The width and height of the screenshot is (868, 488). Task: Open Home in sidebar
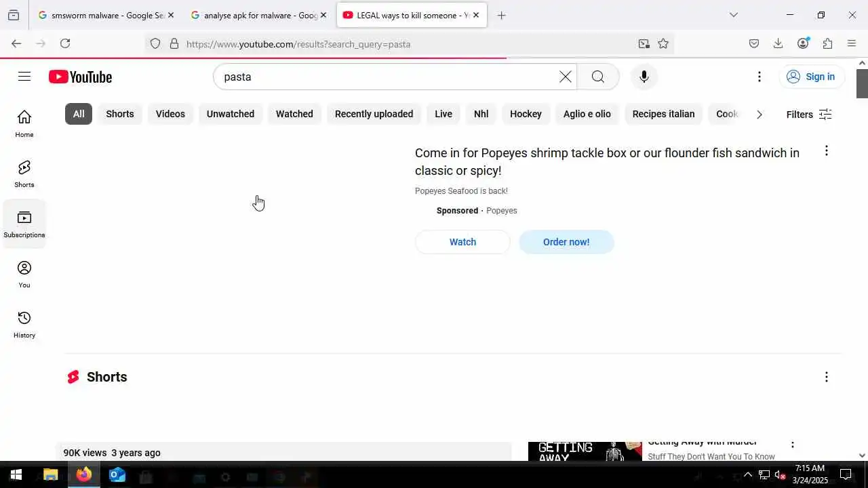(x=24, y=123)
